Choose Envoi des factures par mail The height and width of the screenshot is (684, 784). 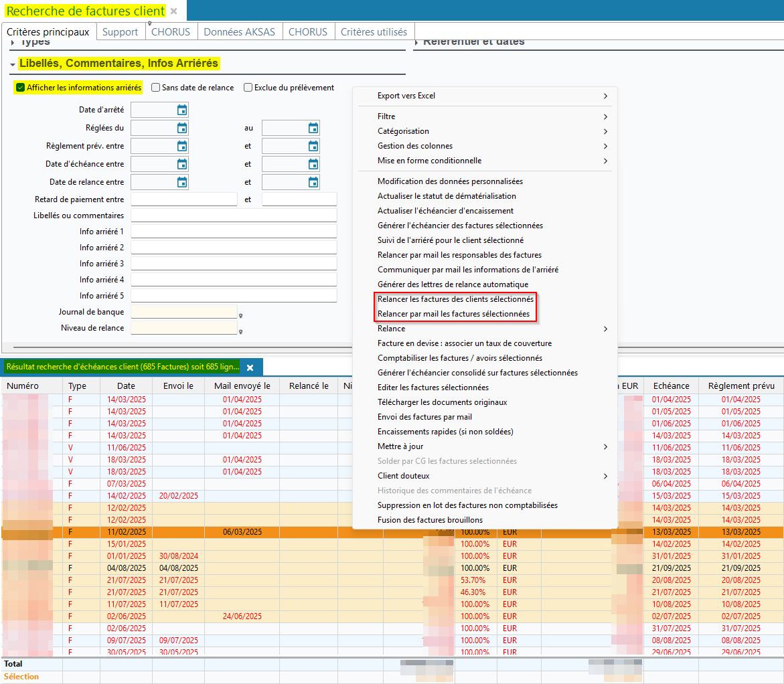tap(424, 417)
